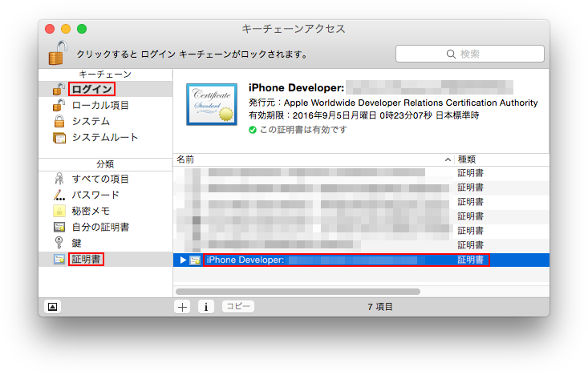Select the システムルート keychain
The image size is (588, 375).
(105, 138)
